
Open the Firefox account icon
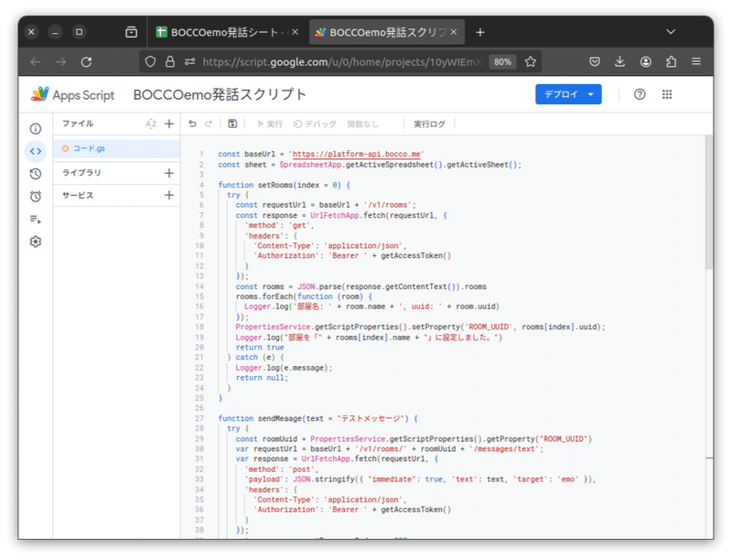(646, 61)
